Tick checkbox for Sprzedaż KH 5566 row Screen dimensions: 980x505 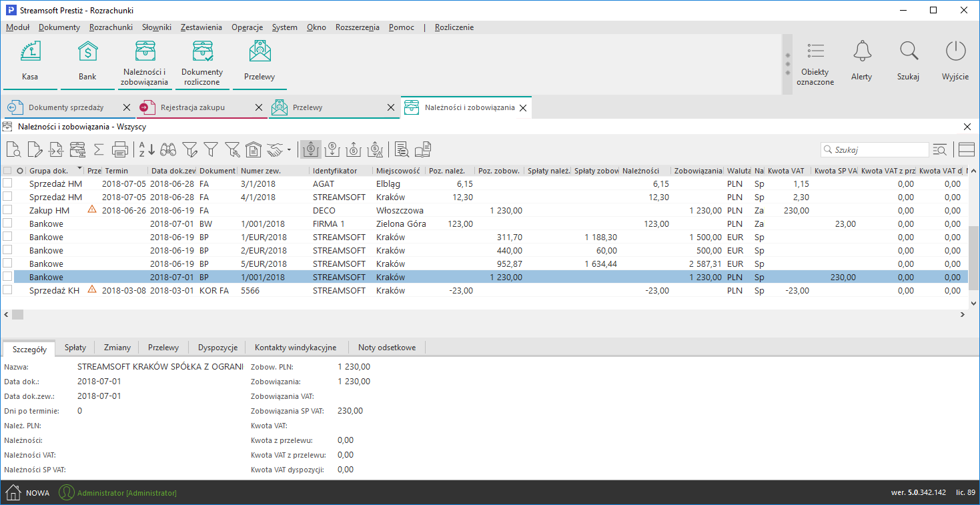tap(7, 290)
